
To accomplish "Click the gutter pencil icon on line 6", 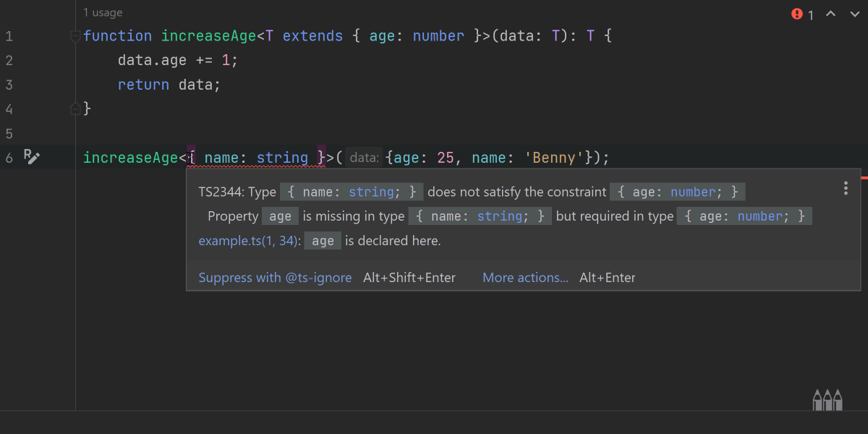I will coord(31,157).
